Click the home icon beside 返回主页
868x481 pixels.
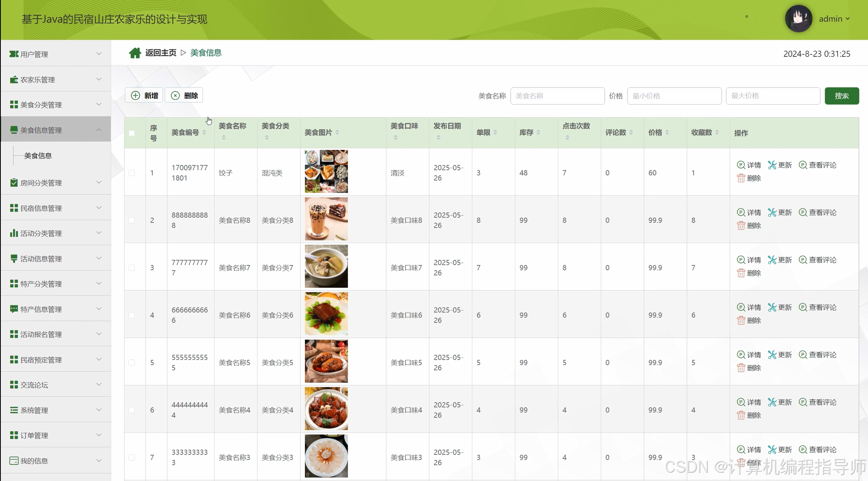[135, 53]
